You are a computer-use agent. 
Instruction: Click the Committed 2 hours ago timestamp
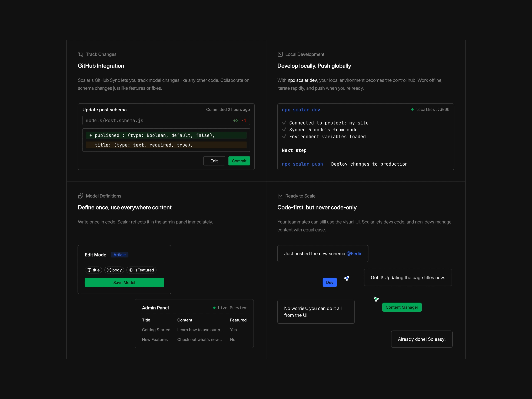[228, 110]
